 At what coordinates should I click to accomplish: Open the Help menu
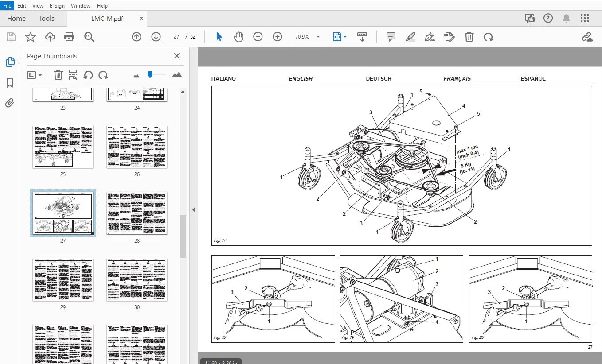click(x=102, y=6)
